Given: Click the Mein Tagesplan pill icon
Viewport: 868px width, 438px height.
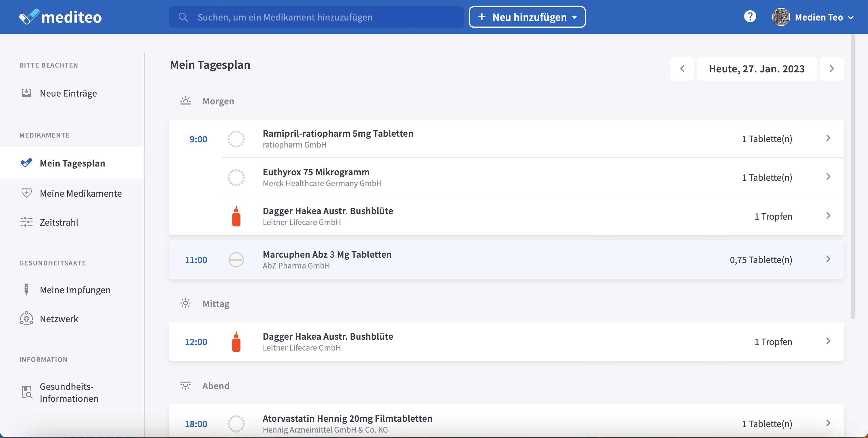Looking at the screenshot, I should coord(26,163).
